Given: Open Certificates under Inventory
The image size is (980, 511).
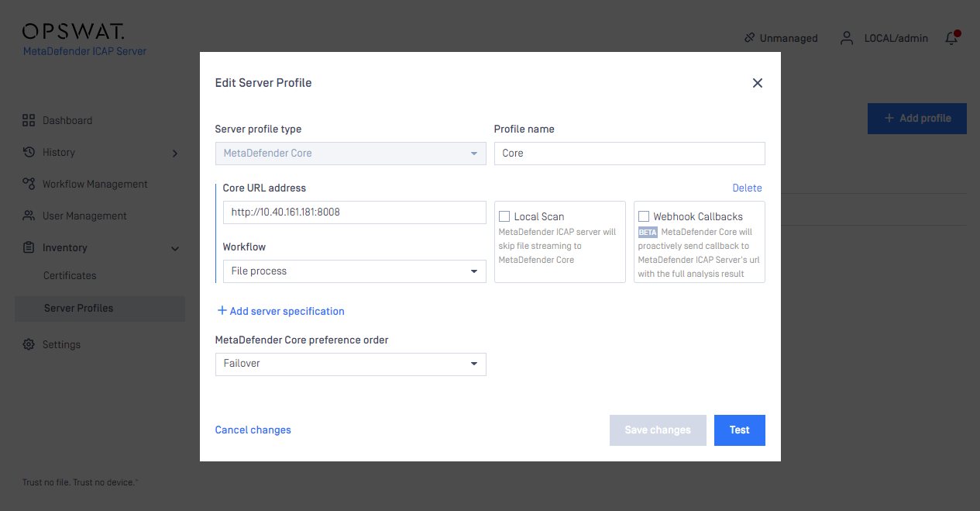Looking at the screenshot, I should pyautogui.click(x=70, y=275).
